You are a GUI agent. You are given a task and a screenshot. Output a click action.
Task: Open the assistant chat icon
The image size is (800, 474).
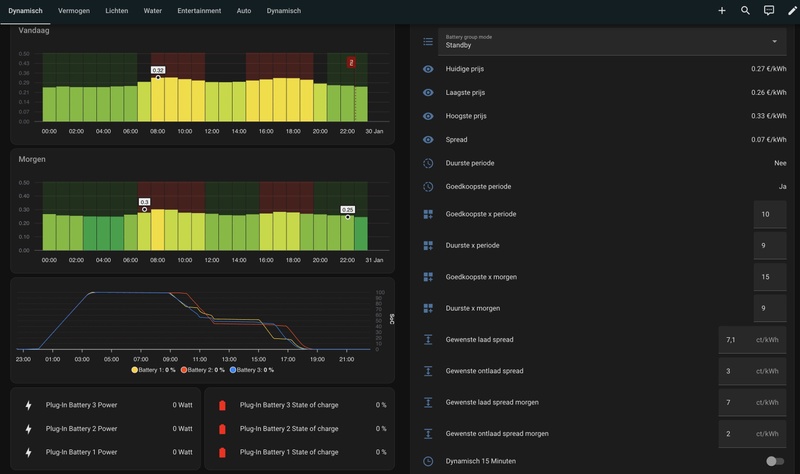click(769, 10)
